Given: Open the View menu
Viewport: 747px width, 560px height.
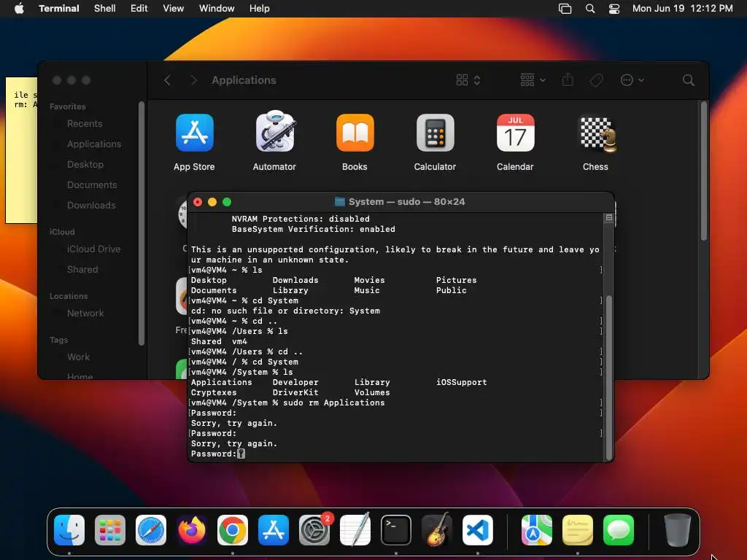Looking at the screenshot, I should (x=174, y=9).
